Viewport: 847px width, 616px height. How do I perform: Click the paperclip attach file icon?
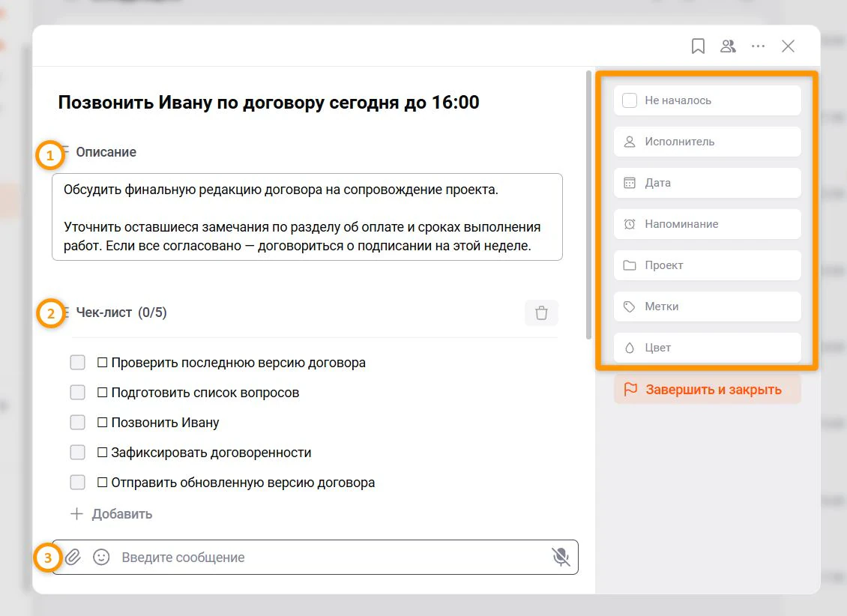tap(73, 557)
